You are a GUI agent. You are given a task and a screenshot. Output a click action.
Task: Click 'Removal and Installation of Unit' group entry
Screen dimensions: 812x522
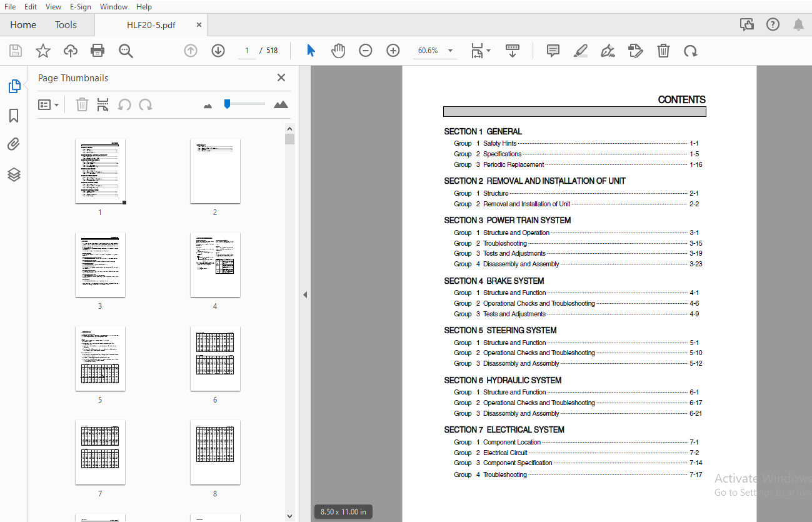pyautogui.click(x=526, y=204)
